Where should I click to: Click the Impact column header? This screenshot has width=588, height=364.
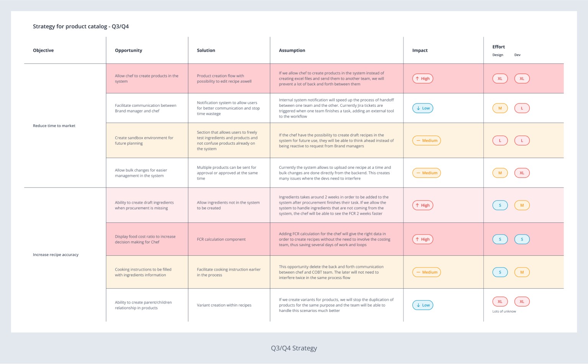click(420, 51)
